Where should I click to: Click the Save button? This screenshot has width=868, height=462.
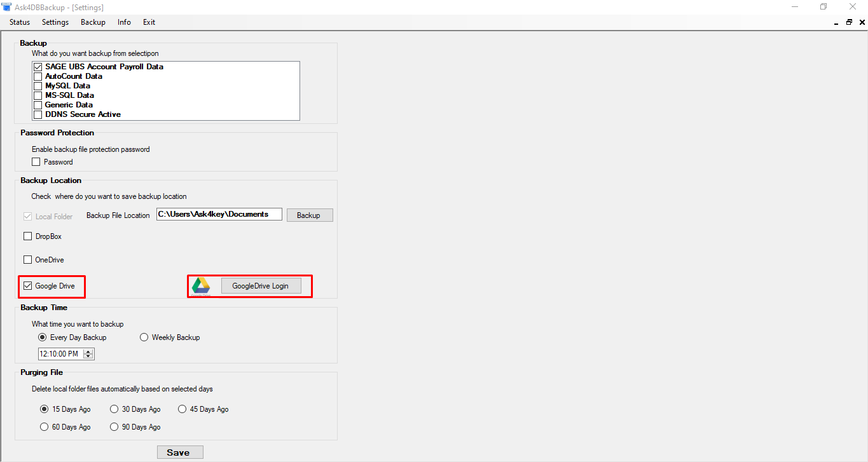pyautogui.click(x=180, y=452)
